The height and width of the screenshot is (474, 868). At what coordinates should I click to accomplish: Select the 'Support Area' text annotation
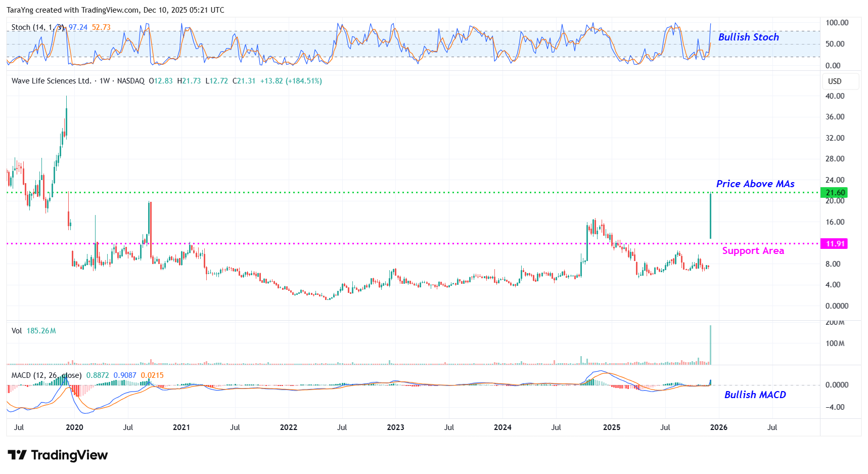tap(753, 251)
